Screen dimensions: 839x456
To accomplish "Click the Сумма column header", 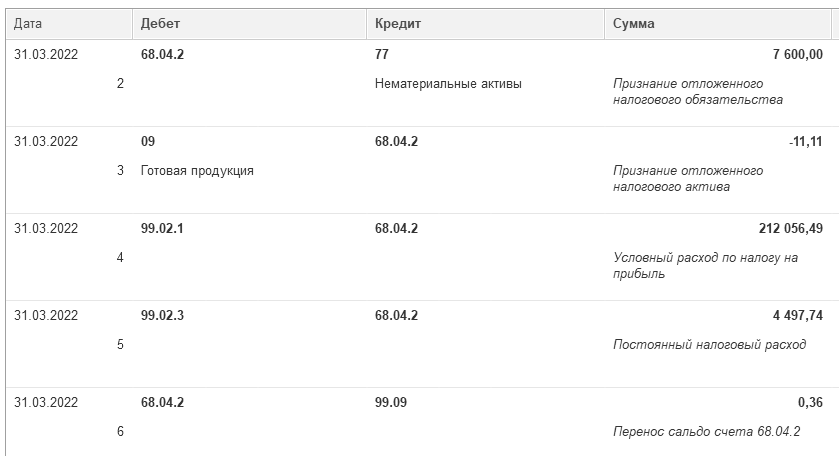I will coord(634,24).
